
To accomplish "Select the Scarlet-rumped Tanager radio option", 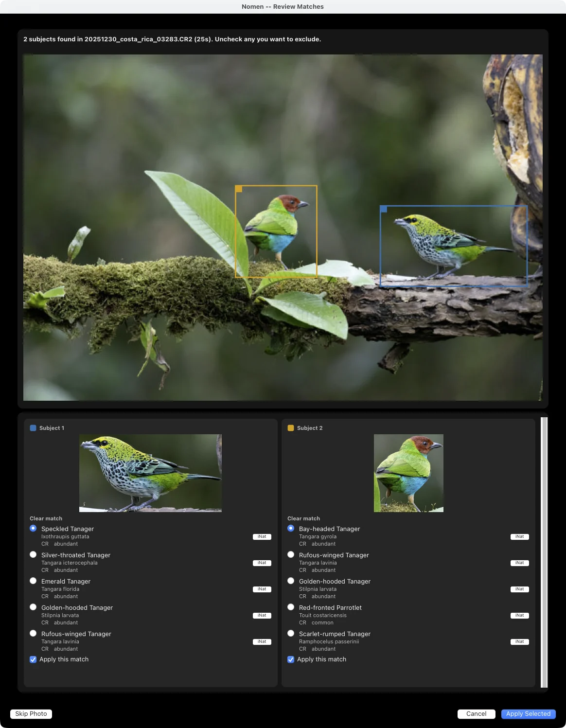I will tap(291, 633).
